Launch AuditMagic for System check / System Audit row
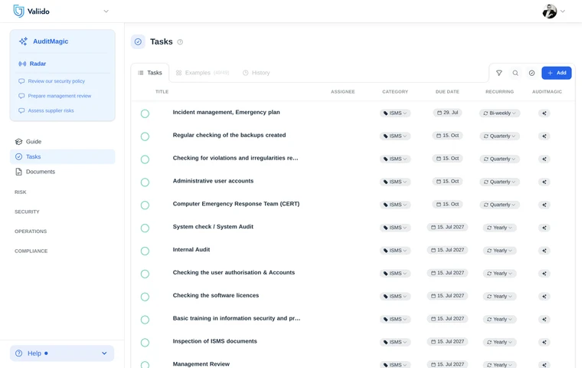Image resolution: width=588 pixels, height=368 pixels. pyautogui.click(x=544, y=228)
